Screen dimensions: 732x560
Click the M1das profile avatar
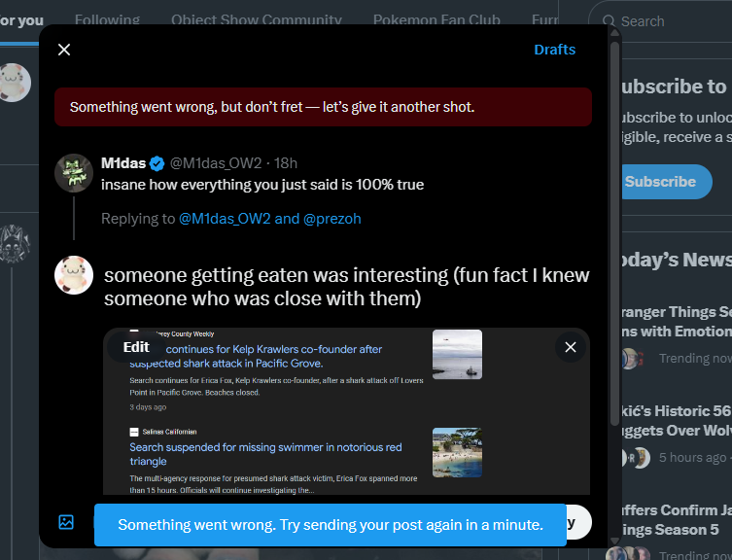pyautogui.click(x=74, y=173)
